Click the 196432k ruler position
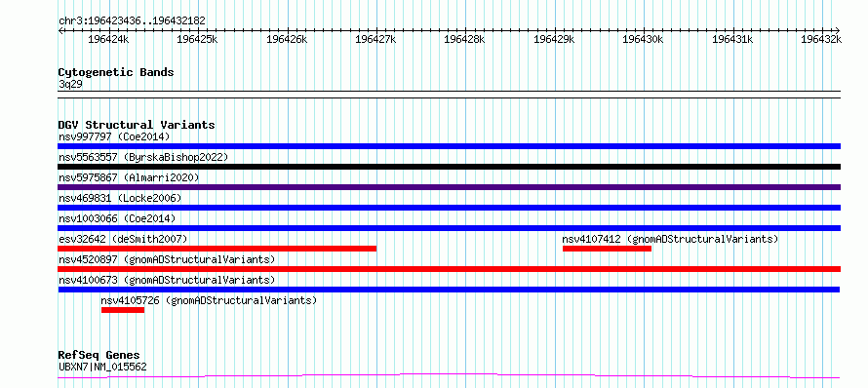Image resolution: width=868 pixels, height=388 pixels. tap(822, 39)
